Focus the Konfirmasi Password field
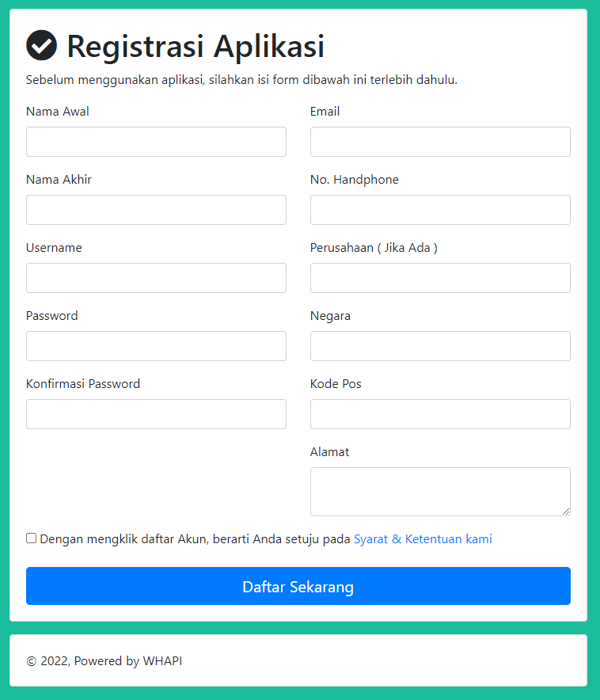 pyautogui.click(x=156, y=414)
